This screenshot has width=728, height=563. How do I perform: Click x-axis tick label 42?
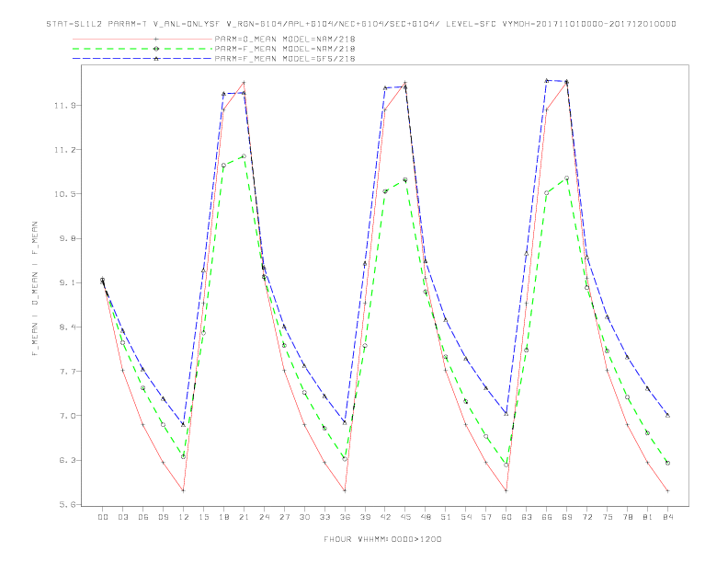pyautogui.click(x=385, y=517)
